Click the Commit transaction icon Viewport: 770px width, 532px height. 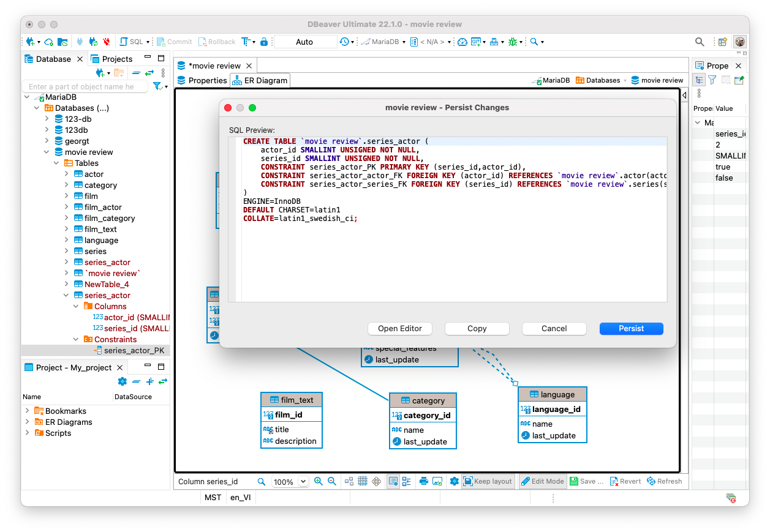pos(174,42)
